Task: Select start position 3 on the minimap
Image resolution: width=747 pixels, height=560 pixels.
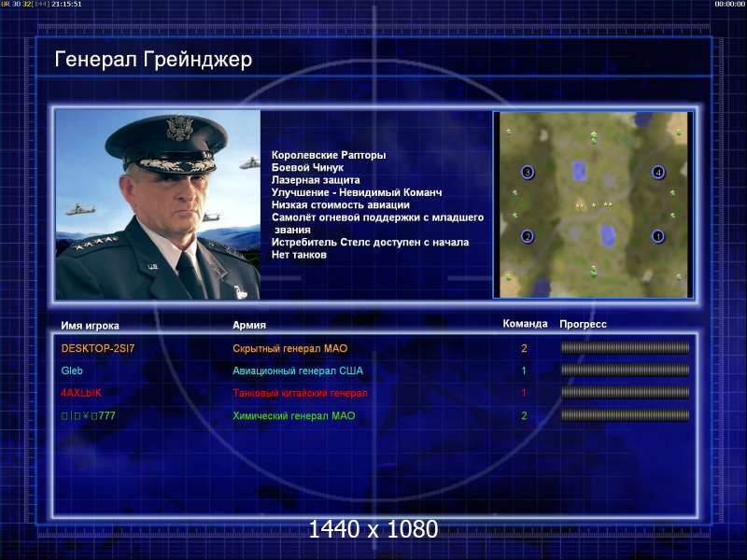Action: tap(528, 172)
